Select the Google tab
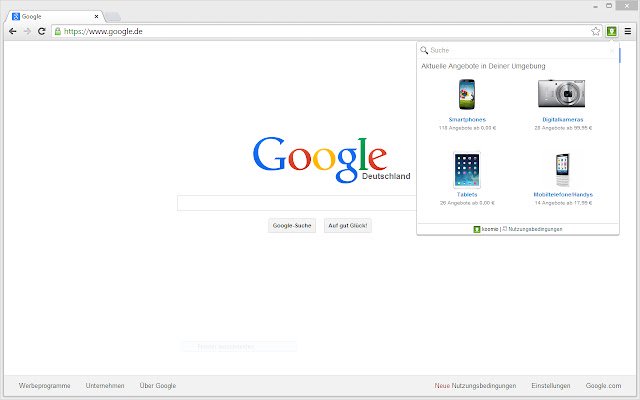The image size is (640, 400). pos(55,16)
